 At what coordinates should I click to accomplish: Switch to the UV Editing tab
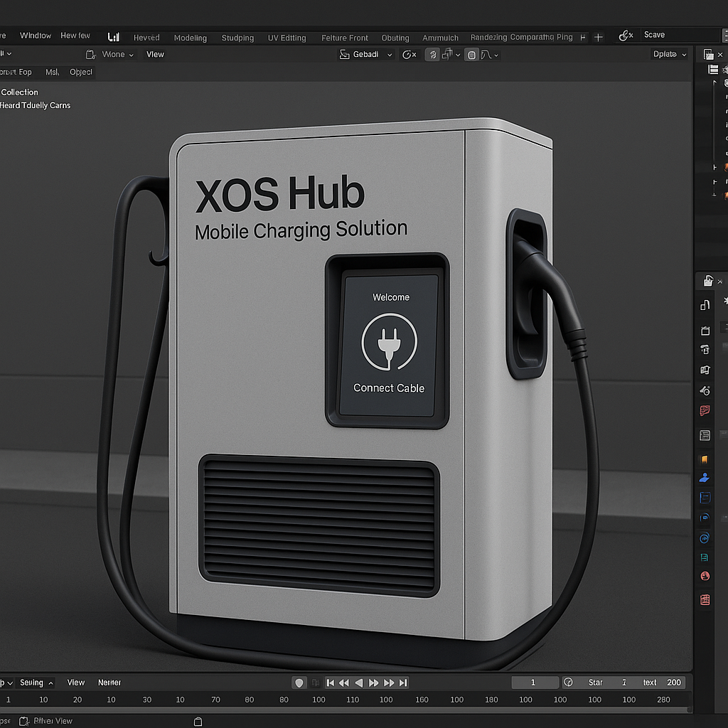click(287, 38)
